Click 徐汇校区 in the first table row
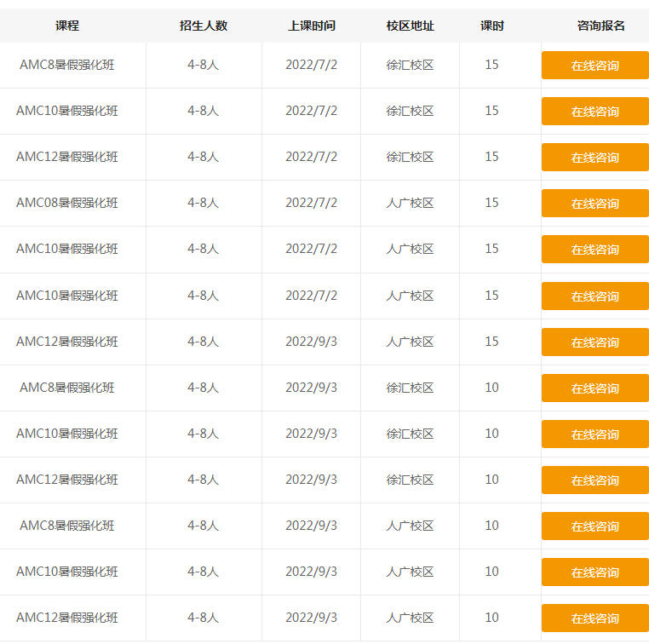649x644 pixels. click(410, 65)
